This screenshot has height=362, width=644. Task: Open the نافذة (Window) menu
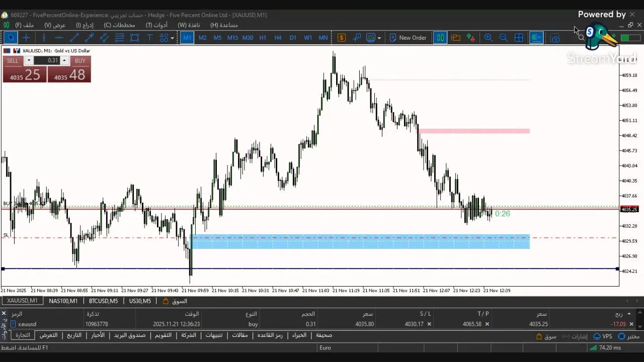point(189,25)
